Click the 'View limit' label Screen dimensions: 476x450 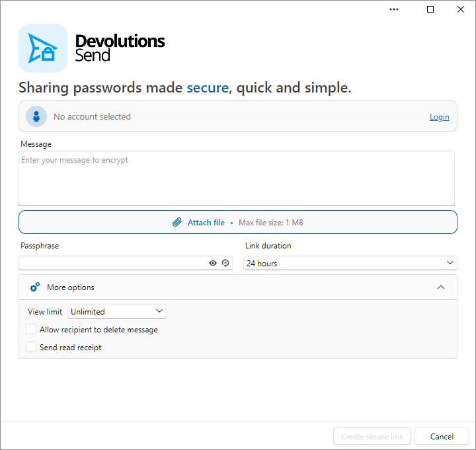click(x=45, y=312)
